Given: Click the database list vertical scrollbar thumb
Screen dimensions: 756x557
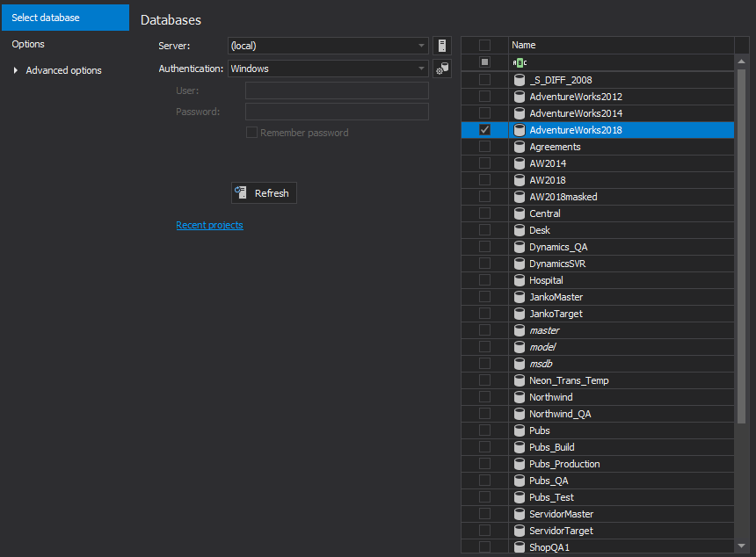Looking at the screenshot, I should point(742,246).
